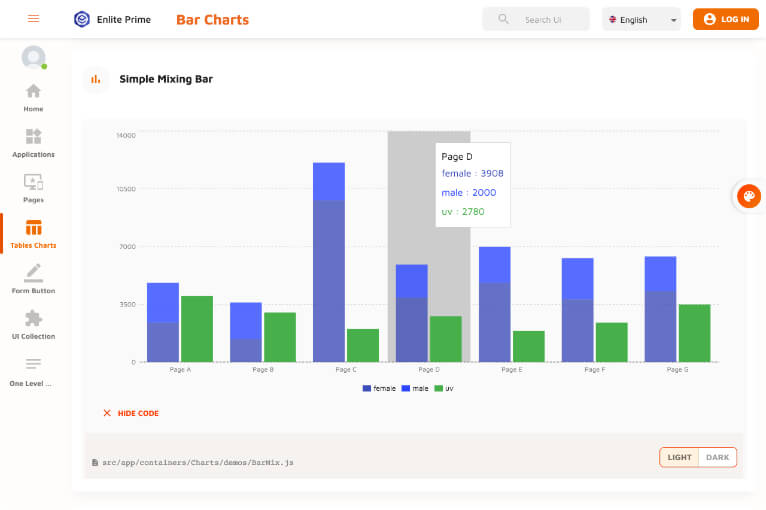Screen dimensions: 766x510
Task: Click tooltip value male : 2000
Action: point(468,192)
